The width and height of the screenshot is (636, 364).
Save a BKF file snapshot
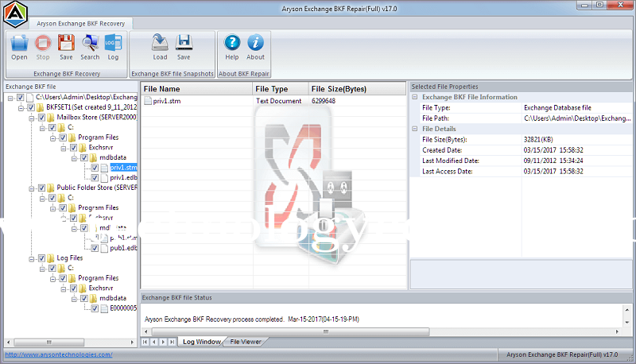coord(184,43)
